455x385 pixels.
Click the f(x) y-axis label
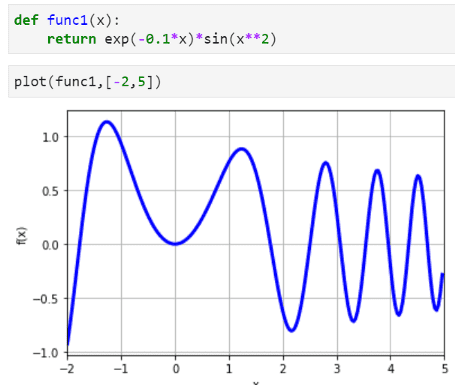(21, 236)
